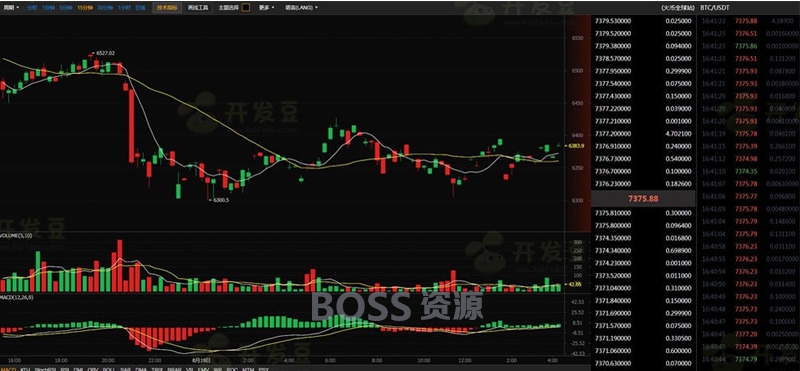
Task: Select ask price 7377.200000 row
Action: 643,134
